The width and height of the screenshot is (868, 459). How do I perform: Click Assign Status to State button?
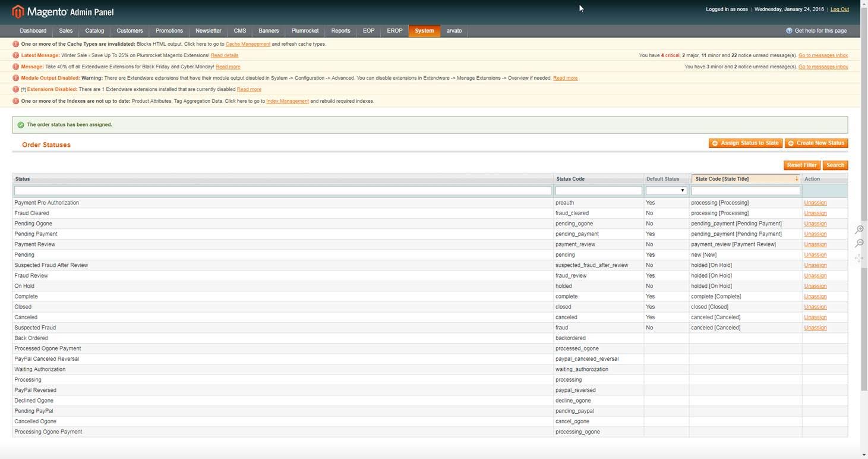[x=746, y=143]
